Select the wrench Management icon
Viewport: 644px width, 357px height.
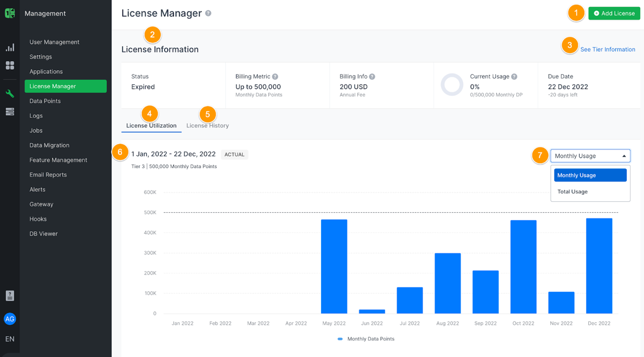click(9, 93)
